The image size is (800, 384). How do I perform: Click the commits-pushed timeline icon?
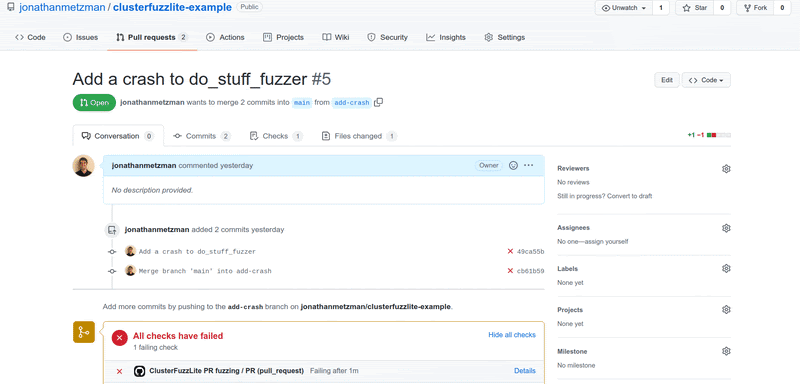point(112,230)
